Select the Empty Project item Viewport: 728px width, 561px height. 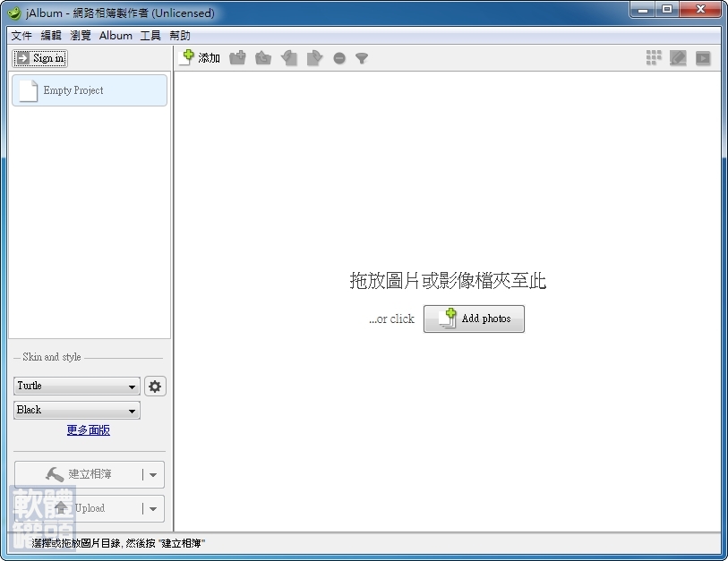(90, 90)
